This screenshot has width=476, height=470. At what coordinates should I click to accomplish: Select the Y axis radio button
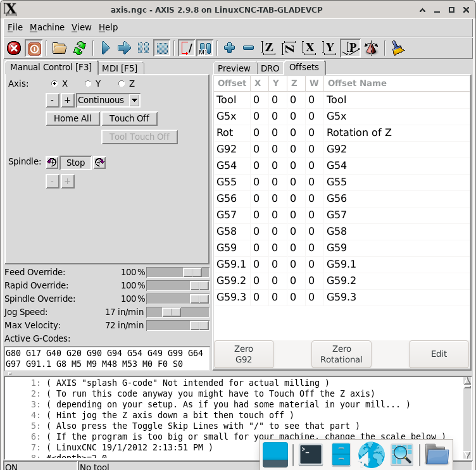[x=88, y=83]
